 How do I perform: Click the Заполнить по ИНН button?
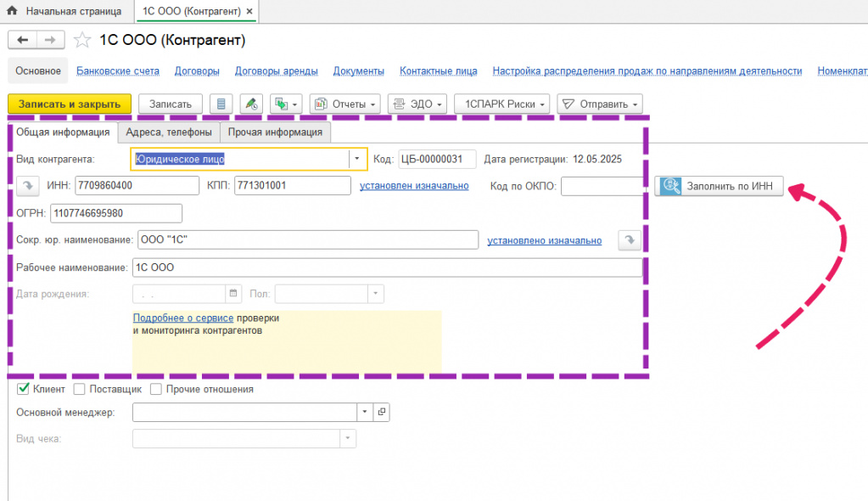point(719,186)
